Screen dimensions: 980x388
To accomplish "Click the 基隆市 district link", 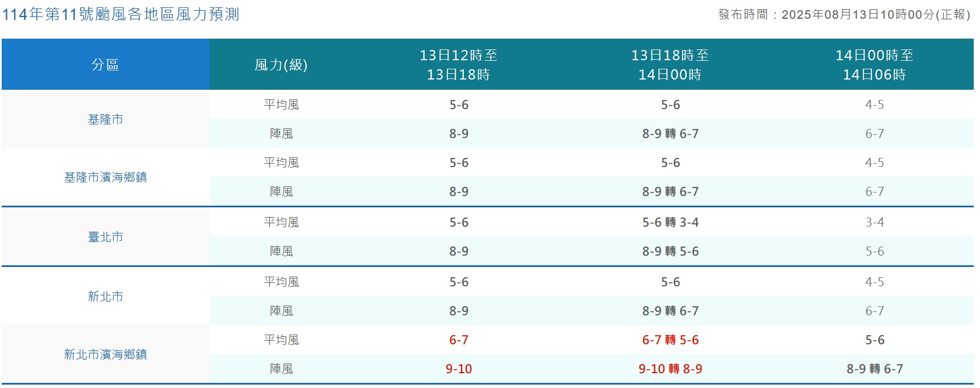I will tap(105, 119).
